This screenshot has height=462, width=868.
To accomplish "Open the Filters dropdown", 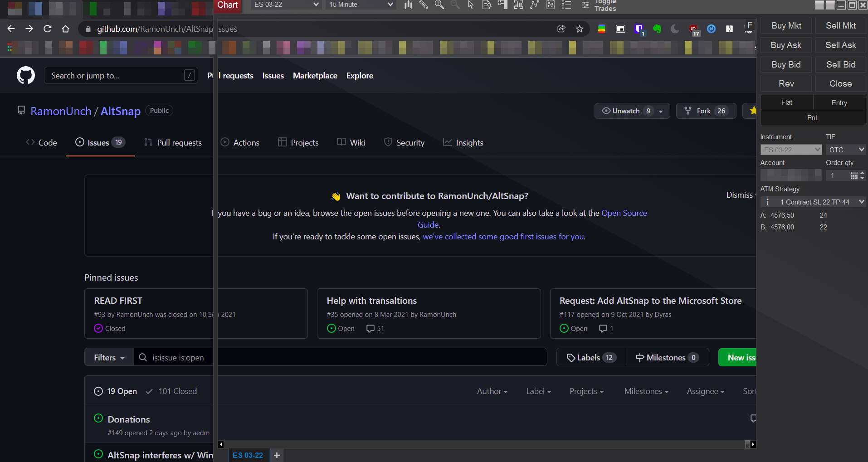I will 109,357.
